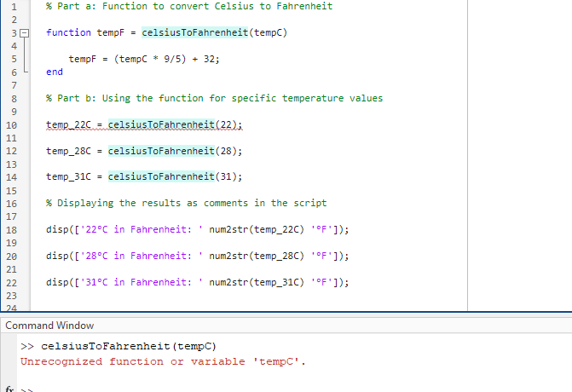572x392 pixels.
Task: Click line number 14 in the gutter
Action: click(x=11, y=177)
